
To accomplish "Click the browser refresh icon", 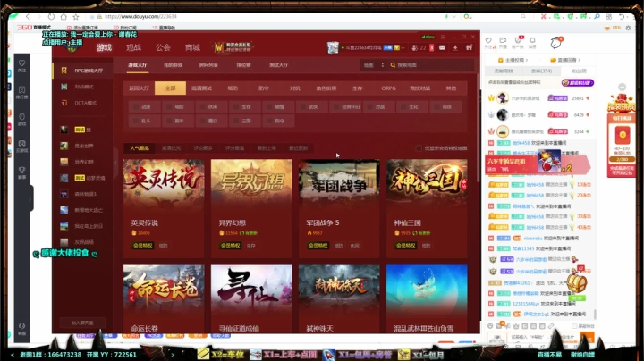I will 51,16.
